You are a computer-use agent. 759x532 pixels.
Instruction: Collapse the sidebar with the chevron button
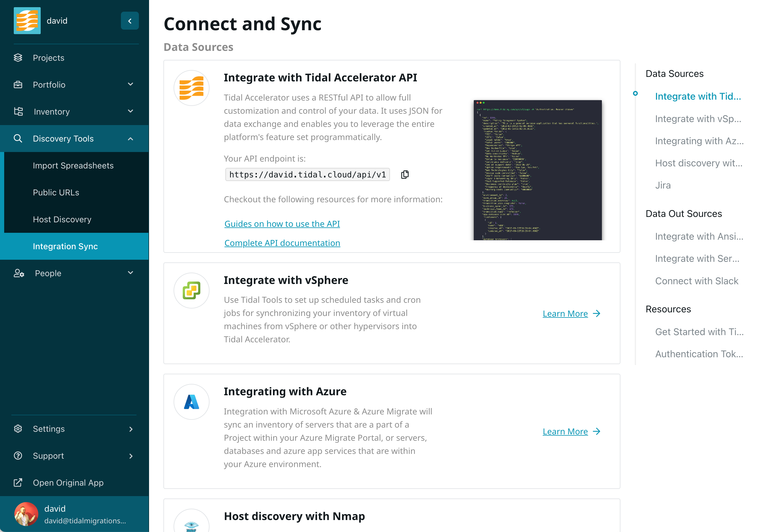[130, 21]
